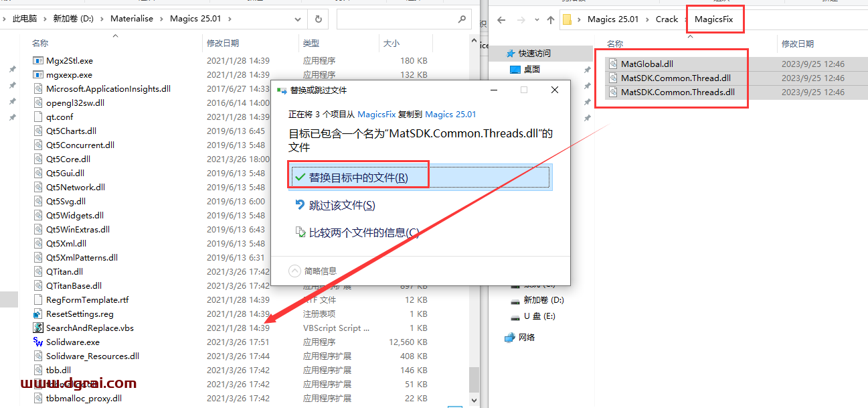868x408 pixels.
Task: Click the mgxexp.exe file icon
Action: click(x=38, y=75)
